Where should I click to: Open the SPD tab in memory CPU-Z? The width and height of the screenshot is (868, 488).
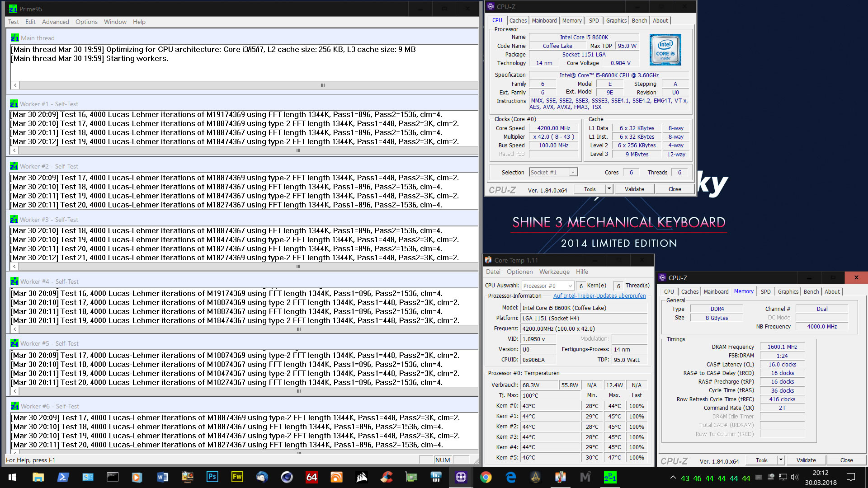click(765, 291)
